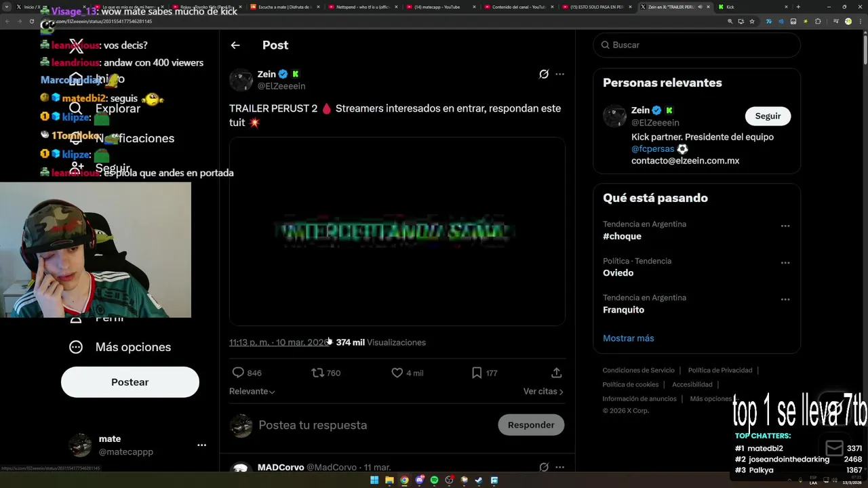The height and width of the screenshot is (488, 868).
Task: Go back using the Post arrow
Action: click(235, 45)
